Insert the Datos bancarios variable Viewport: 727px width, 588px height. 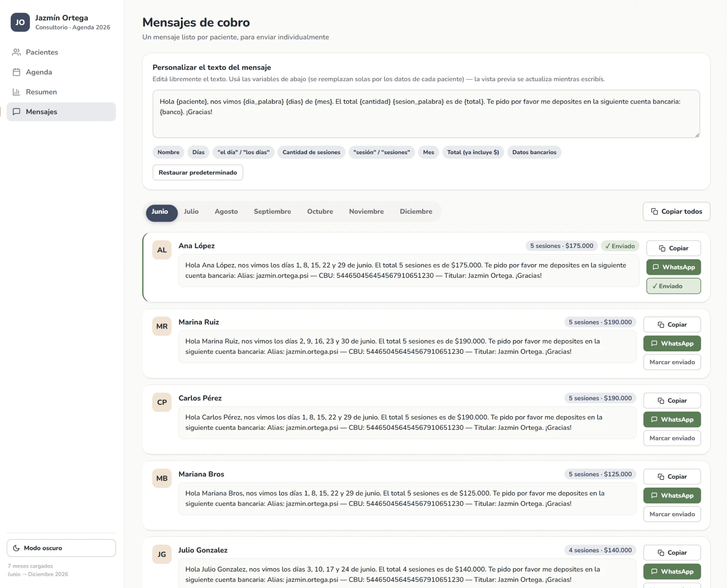point(534,152)
